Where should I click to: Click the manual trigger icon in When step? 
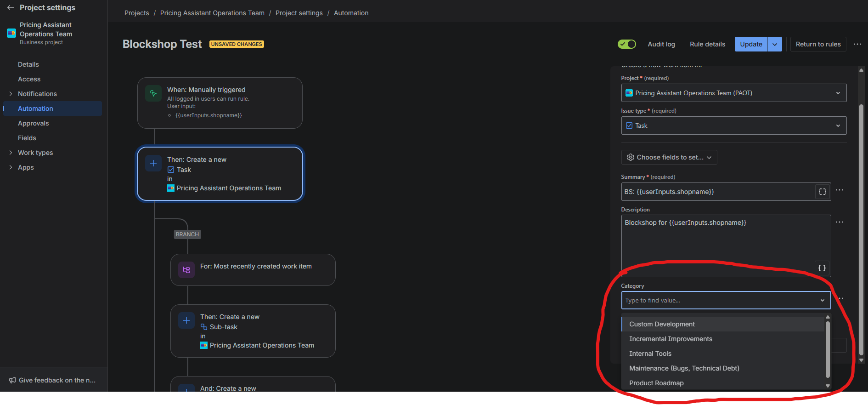coord(153,93)
